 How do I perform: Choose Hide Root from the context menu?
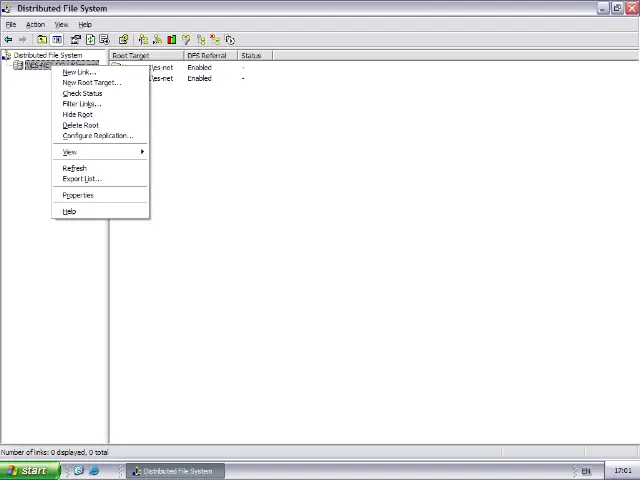77,114
